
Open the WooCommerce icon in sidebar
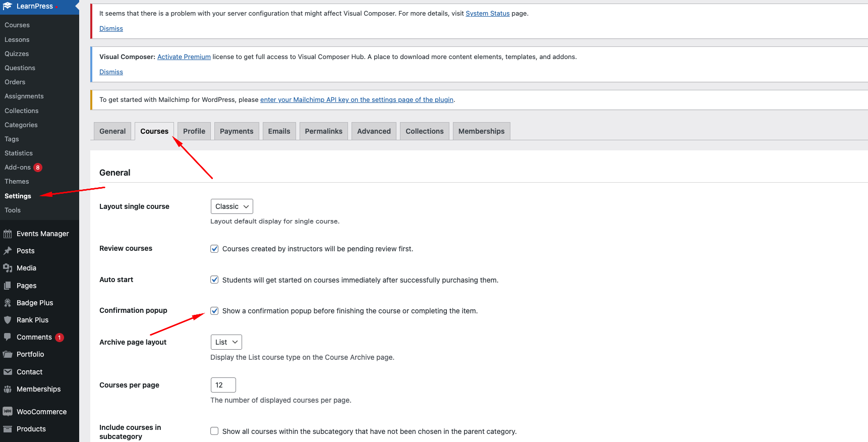click(8, 412)
